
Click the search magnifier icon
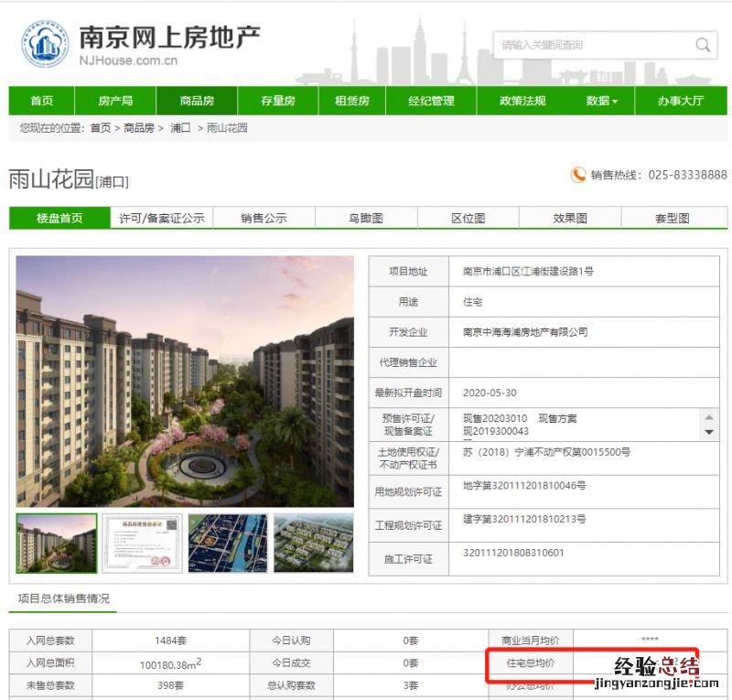coord(703,45)
